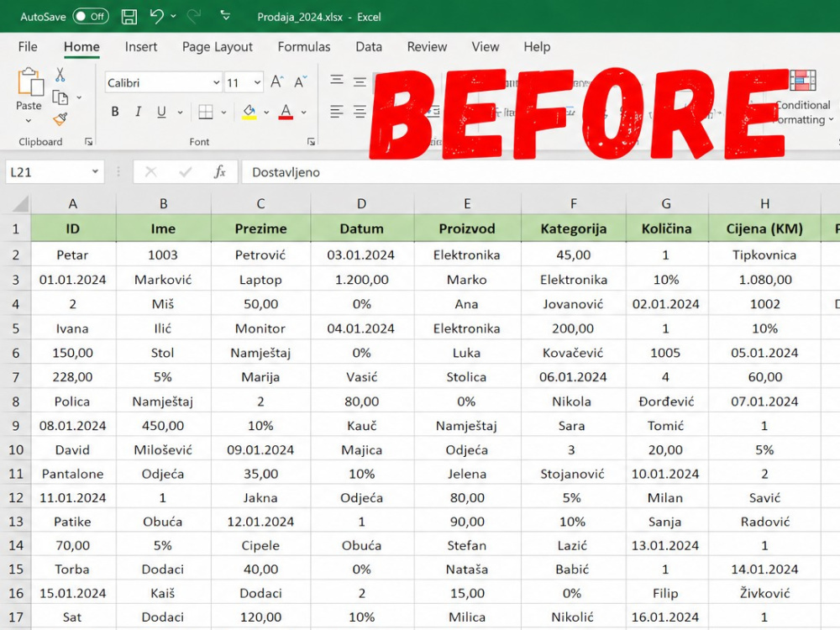This screenshot has width=840, height=630.
Task: Open the Help tab
Action: 537,47
